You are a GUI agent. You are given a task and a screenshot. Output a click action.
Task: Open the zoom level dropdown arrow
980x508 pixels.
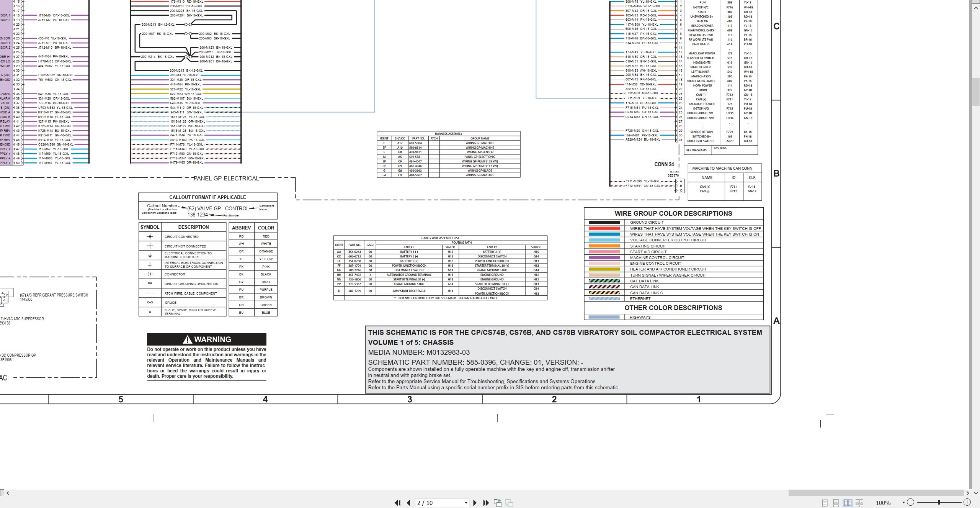coord(903,503)
